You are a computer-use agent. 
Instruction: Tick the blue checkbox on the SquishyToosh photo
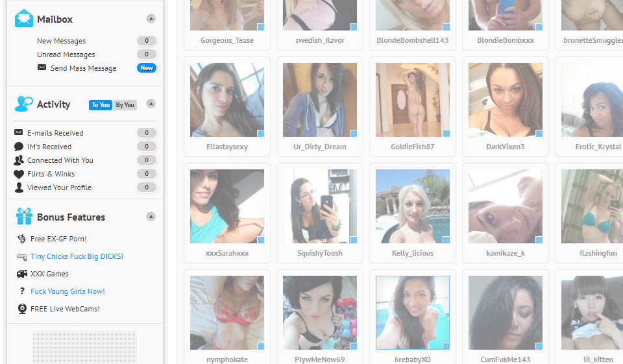click(354, 240)
